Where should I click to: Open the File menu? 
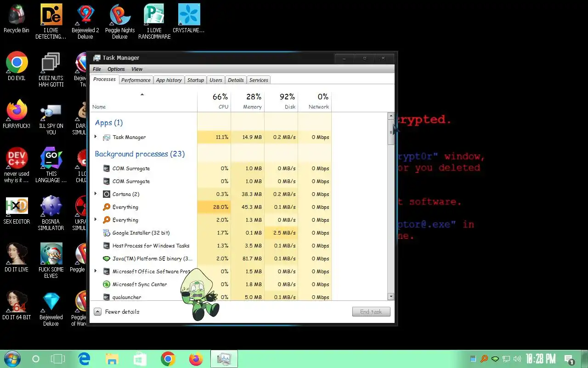[97, 69]
